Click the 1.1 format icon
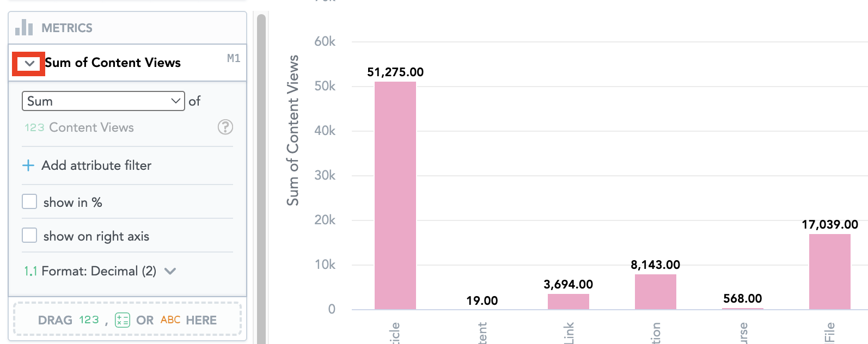Screen dimensions: 868x344 pyautogui.click(x=30, y=271)
